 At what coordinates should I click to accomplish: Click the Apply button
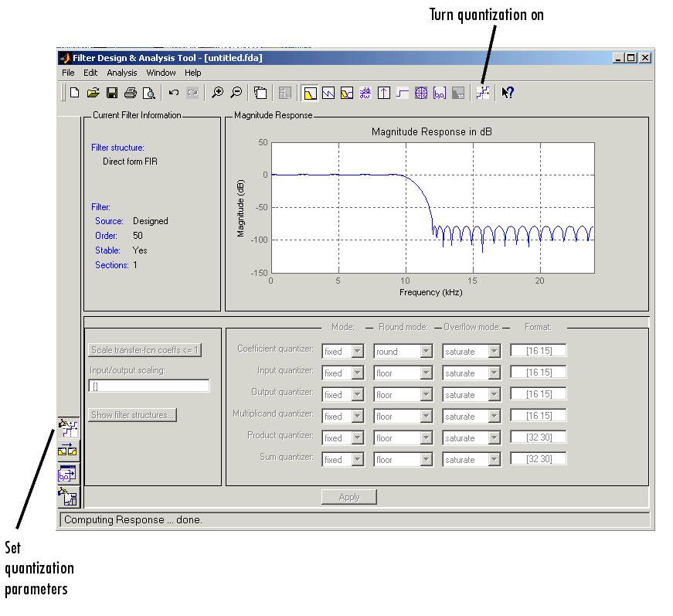click(349, 497)
